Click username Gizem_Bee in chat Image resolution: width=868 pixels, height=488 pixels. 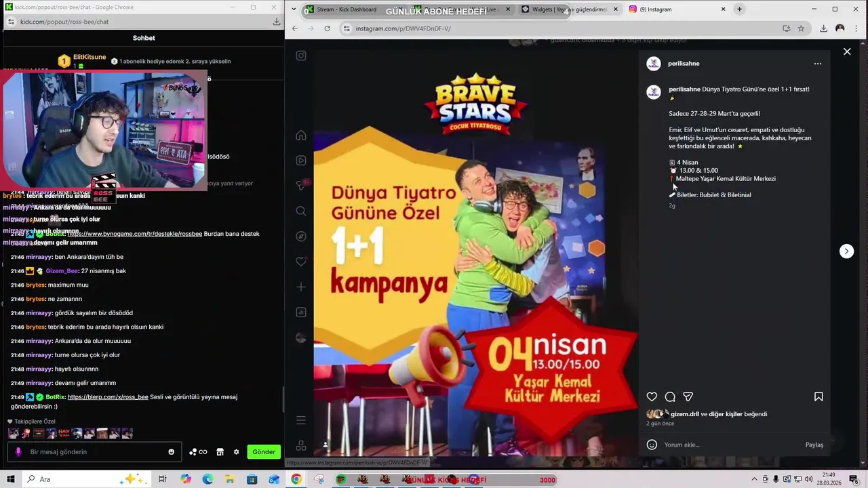(x=62, y=270)
